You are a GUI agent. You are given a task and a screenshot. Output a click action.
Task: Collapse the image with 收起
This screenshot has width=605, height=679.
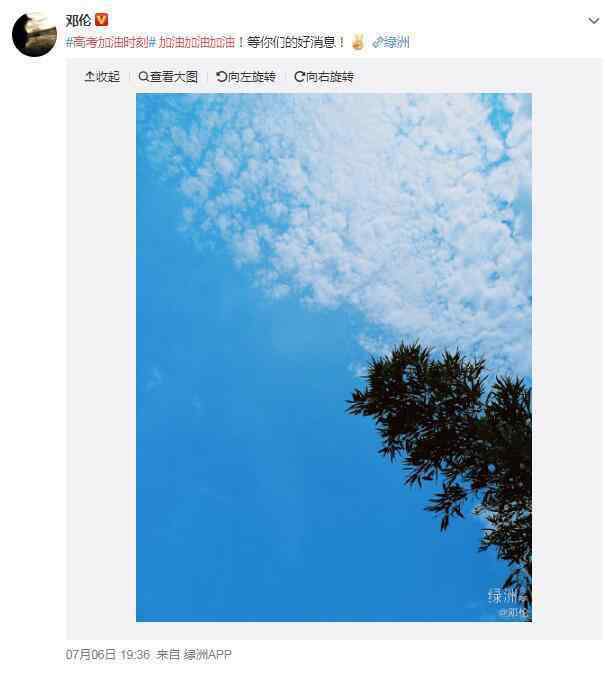[x=102, y=77]
